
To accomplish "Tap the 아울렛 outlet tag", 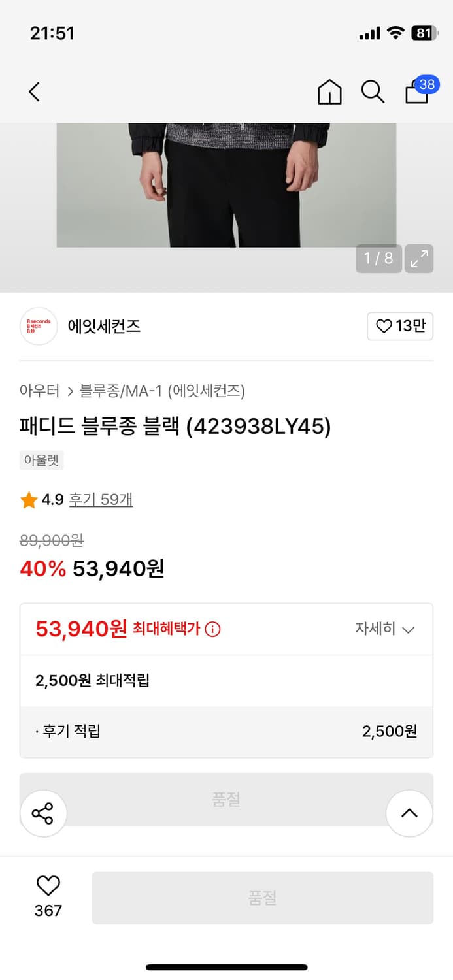I will [x=41, y=461].
